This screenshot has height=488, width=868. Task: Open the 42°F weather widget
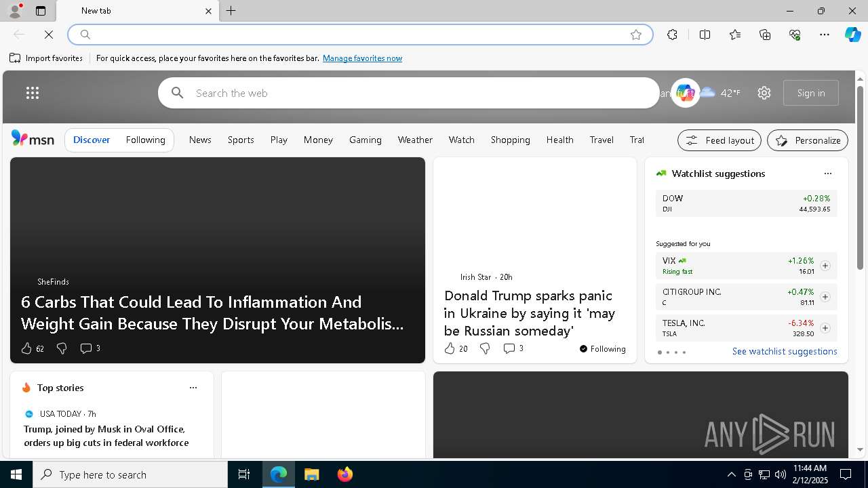720,93
